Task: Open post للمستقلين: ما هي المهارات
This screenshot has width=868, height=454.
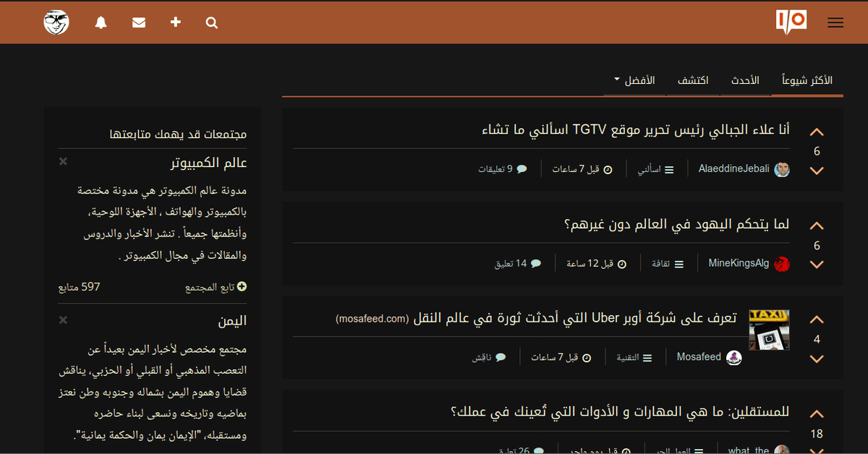Action: pos(620,412)
